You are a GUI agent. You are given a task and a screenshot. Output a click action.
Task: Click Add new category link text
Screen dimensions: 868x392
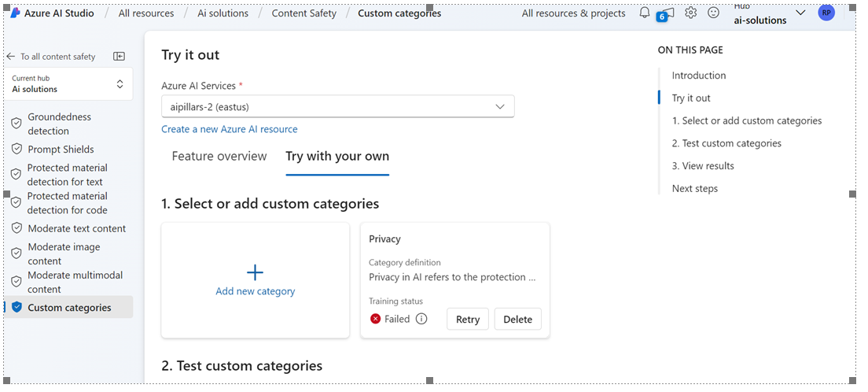(256, 291)
